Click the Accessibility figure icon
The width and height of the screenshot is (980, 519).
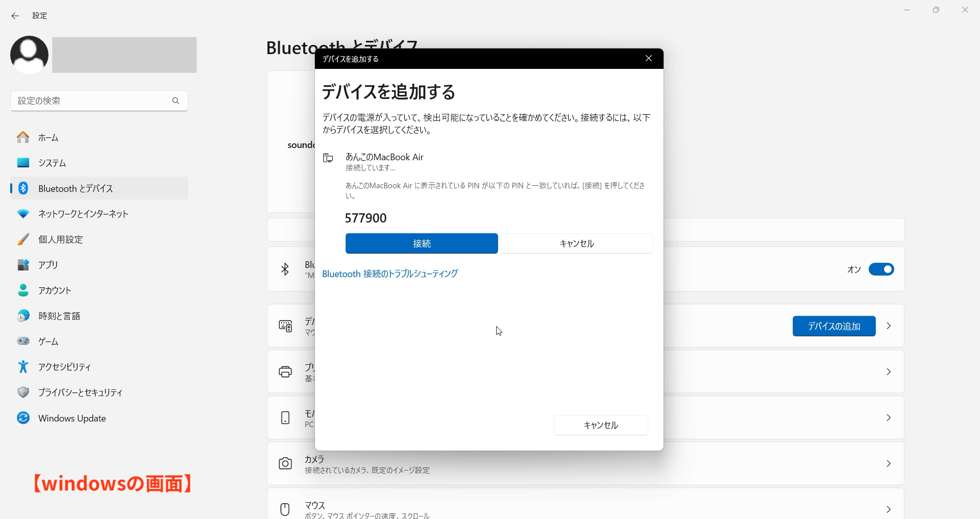click(23, 366)
